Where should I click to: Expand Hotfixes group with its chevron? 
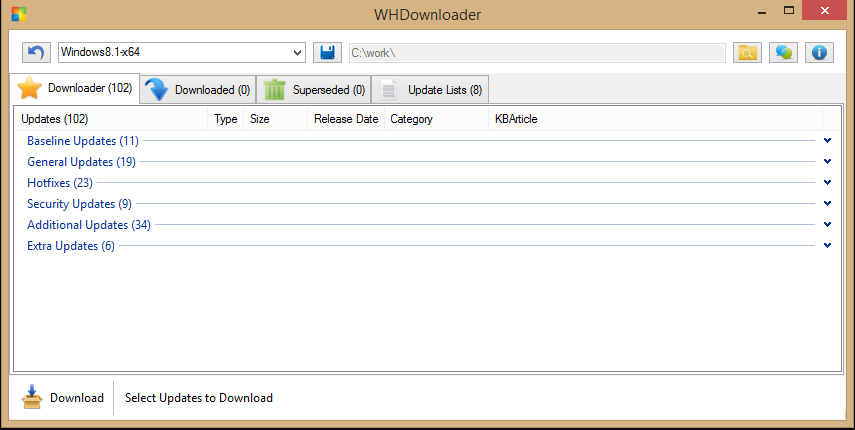[x=827, y=183]
